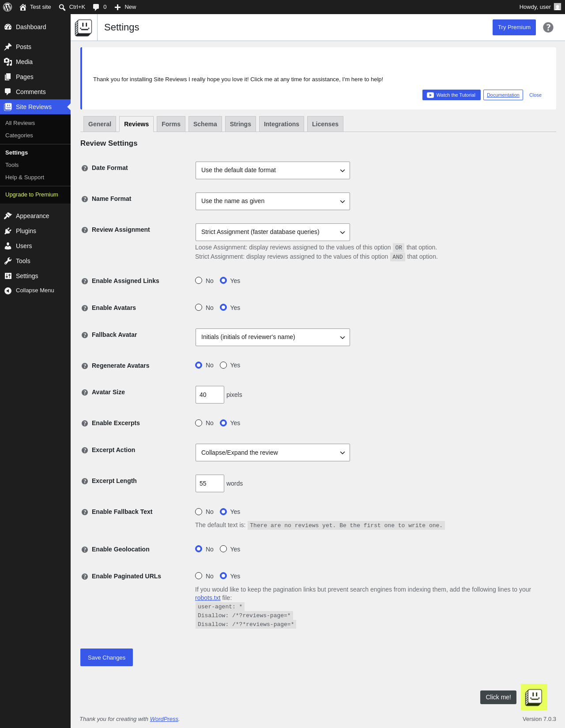
Task: Open the comments bubble in admin bar
Action: point(96,7)
